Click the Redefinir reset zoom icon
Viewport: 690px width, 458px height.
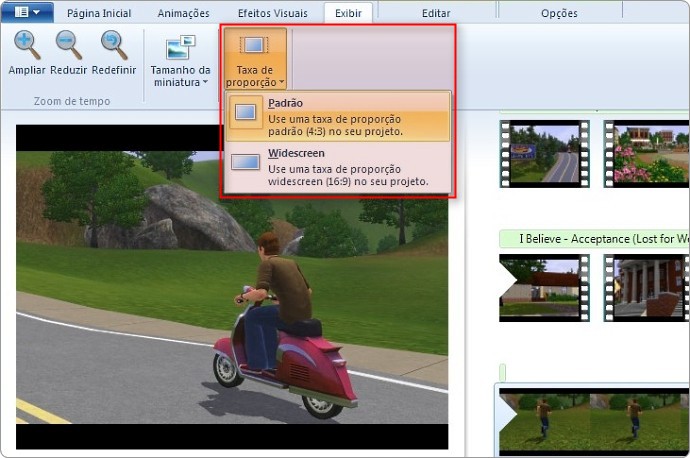tap(114, 45)
